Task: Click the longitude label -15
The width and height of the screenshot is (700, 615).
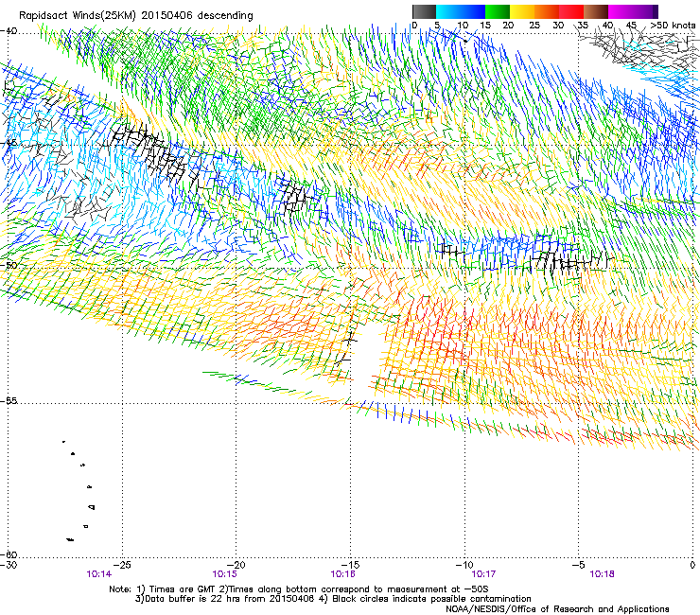Action: tap(350, 565)
